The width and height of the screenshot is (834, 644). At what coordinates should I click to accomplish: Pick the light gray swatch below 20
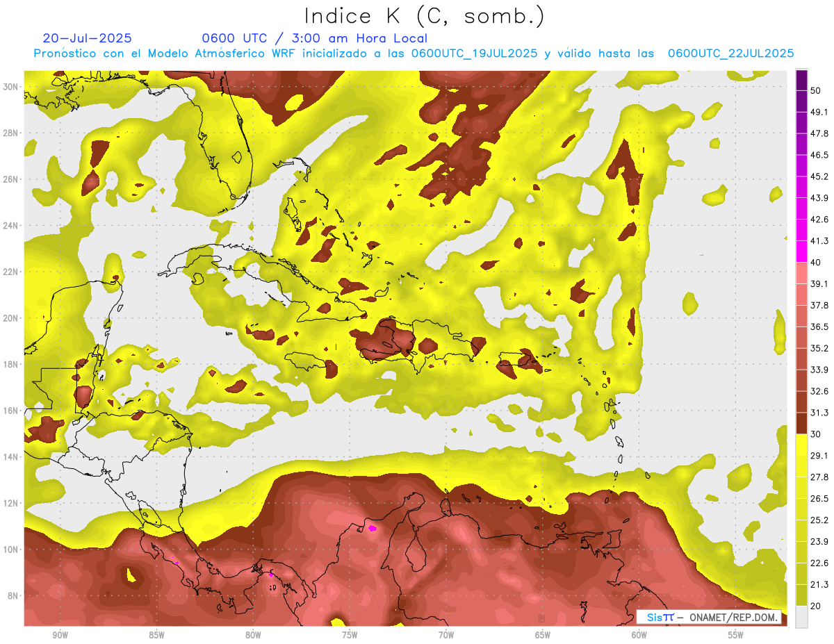pyautogui.click(x=801, y=617)
